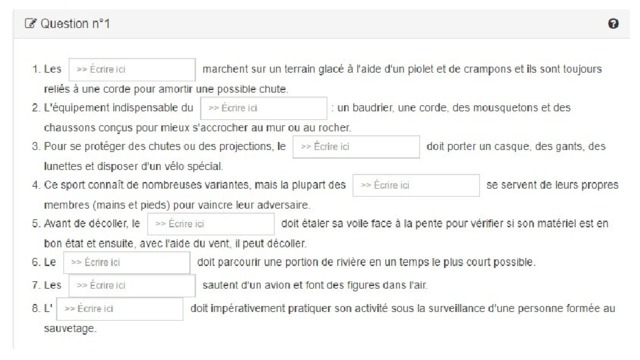This screenshot has width=640, height=360.
Task: Click the text "sautent d'un avion et font des figures"
Action: 290,285
